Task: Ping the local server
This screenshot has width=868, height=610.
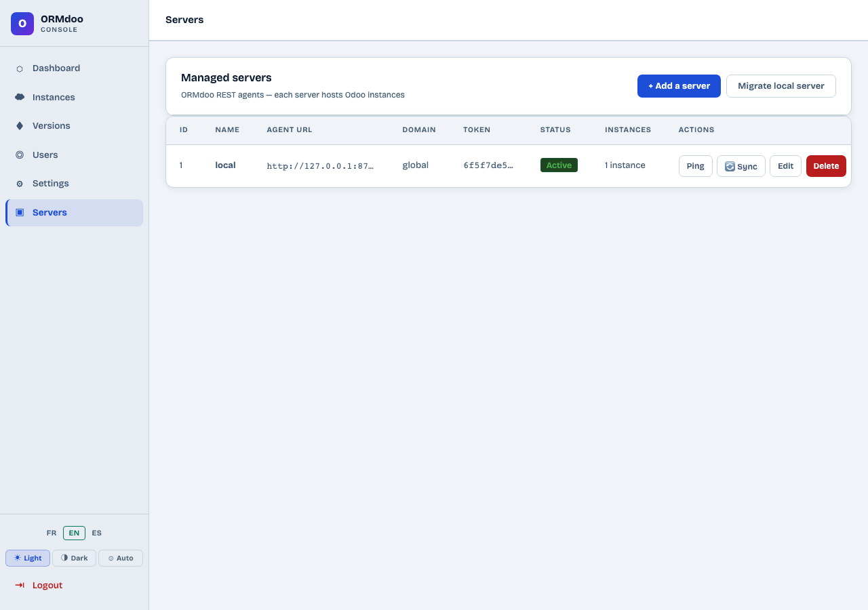Action: pos(696,166)
